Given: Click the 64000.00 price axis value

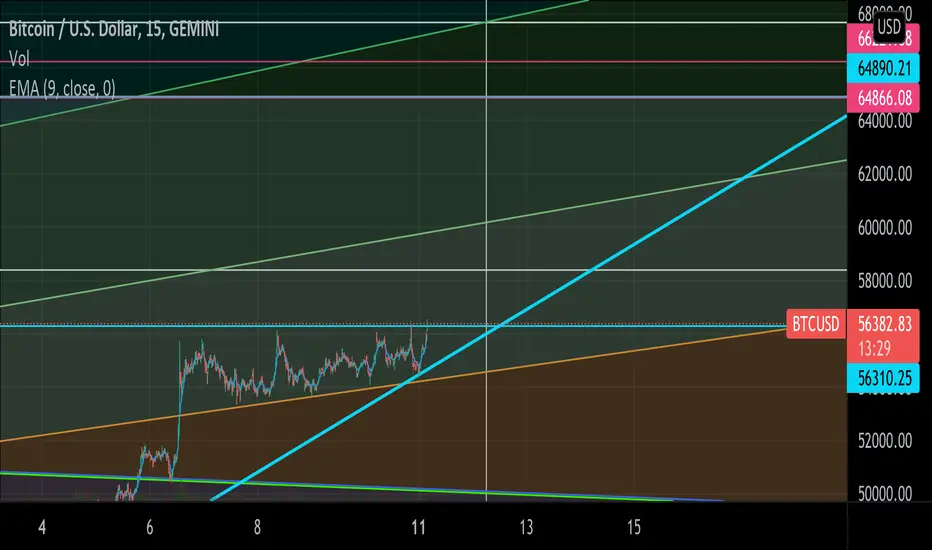Looking at the screenshot, I should tap(884, 121).
